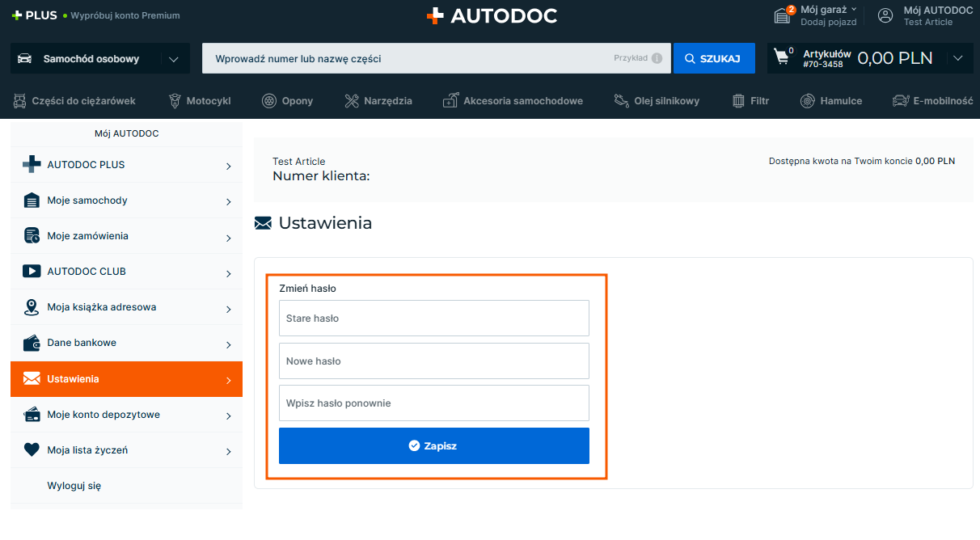The width and height of the screenshot is (980, 540).
Task: Click the electric car icon for E-mobilność
Action: tap(900, 101)
